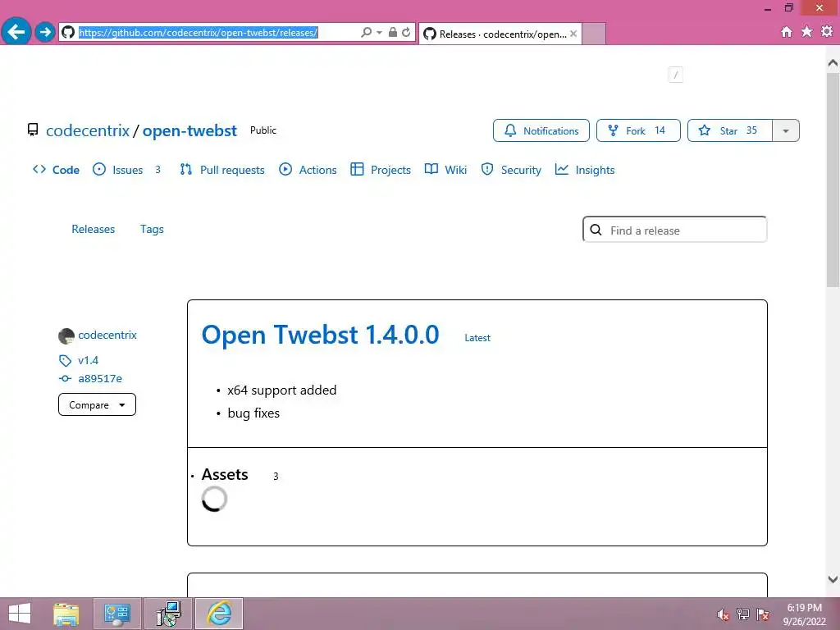This screenshot has width=840, height=630.
Task: Open the Code tab
Action: pyautogui.click(x=57, y=170)
